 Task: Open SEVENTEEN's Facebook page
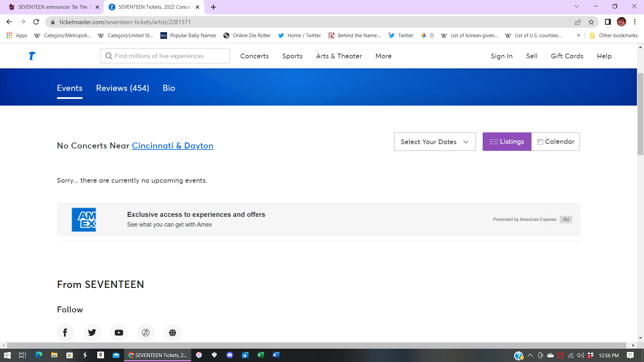pyautogui.click(x=65, y=333)
